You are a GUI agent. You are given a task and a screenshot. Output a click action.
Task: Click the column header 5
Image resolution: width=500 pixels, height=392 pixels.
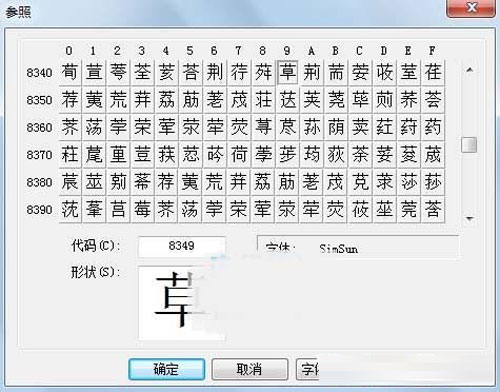[190, 51]
